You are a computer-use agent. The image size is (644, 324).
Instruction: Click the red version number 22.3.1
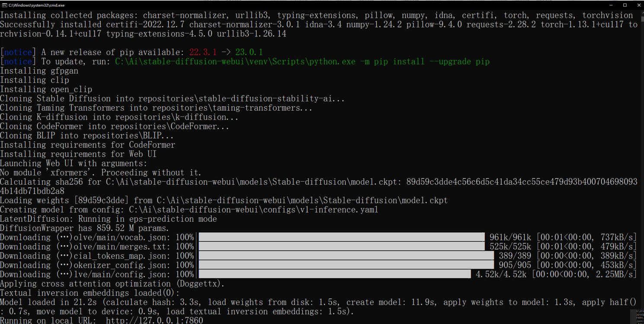click(x=203, y=52)
